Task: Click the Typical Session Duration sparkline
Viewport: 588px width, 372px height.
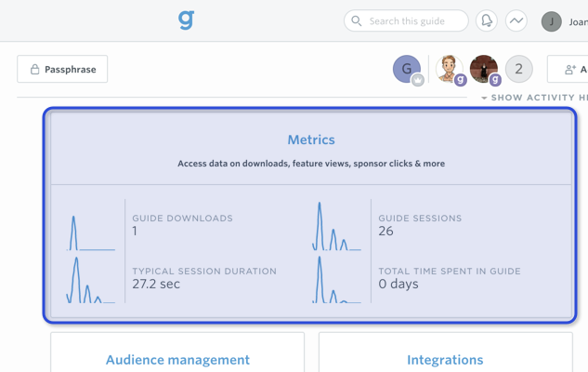Action: 91,280
